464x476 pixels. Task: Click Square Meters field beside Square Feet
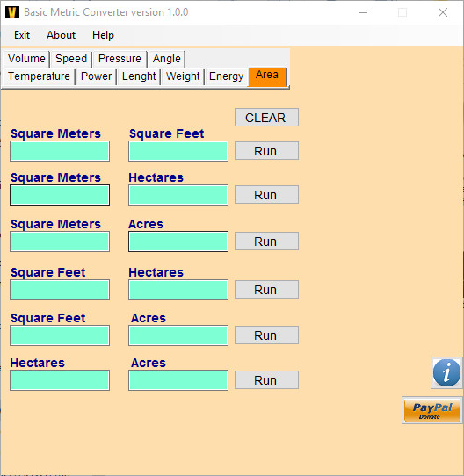(60, 151)
